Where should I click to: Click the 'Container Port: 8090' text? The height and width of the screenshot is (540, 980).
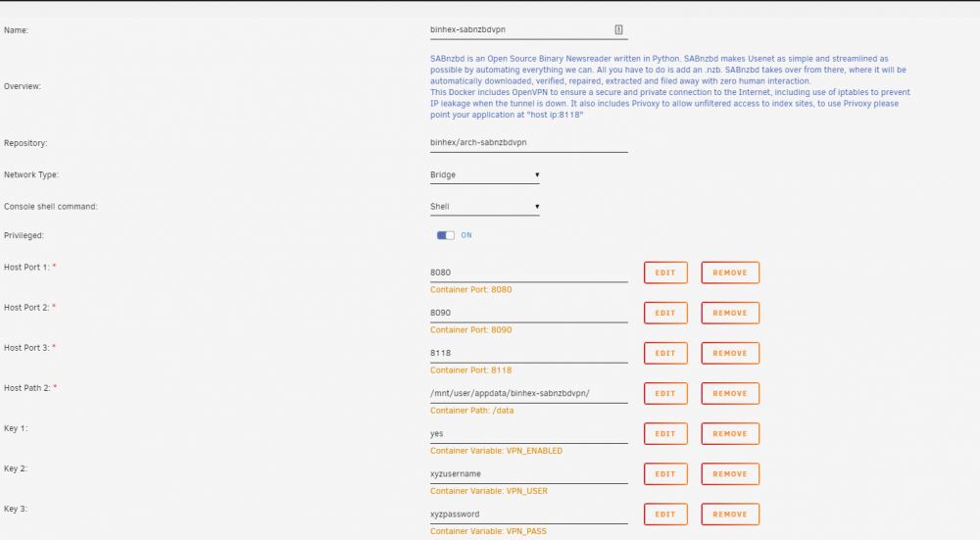tap(470, 330)
